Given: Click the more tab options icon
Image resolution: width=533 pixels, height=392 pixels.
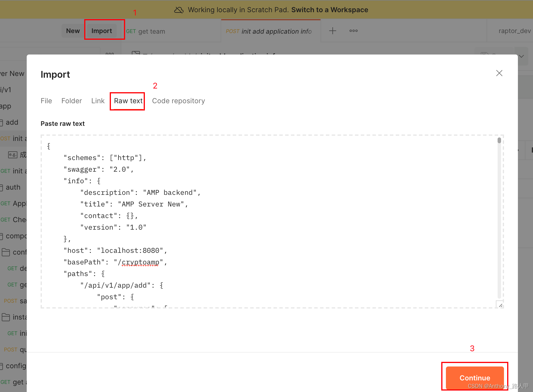Looking at the screenshot, I should tap(353, 31).
